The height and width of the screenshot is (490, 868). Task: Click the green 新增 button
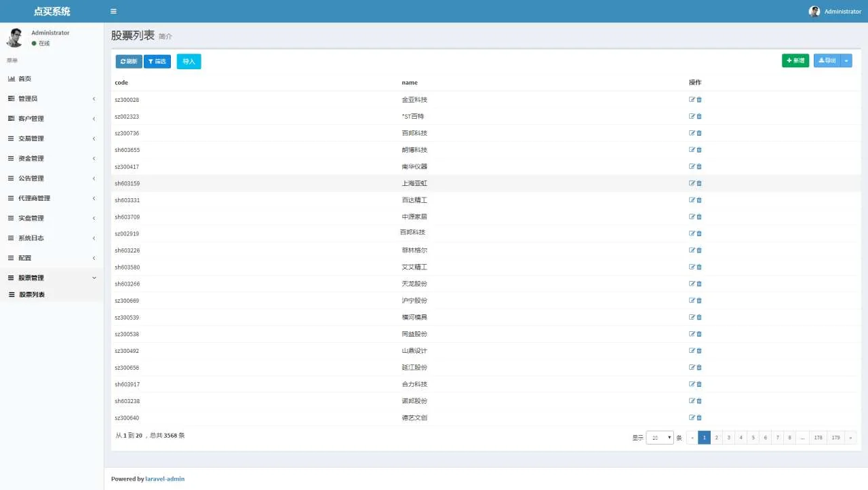(795, 61)
